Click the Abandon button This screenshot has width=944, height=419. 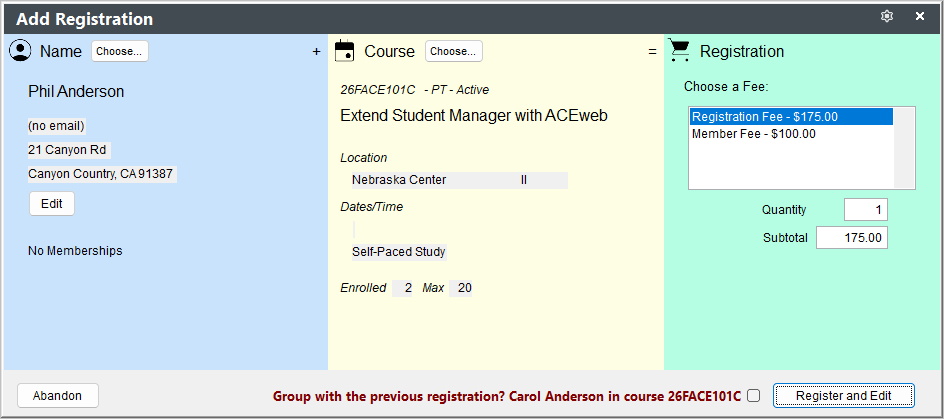pos(58,396)
